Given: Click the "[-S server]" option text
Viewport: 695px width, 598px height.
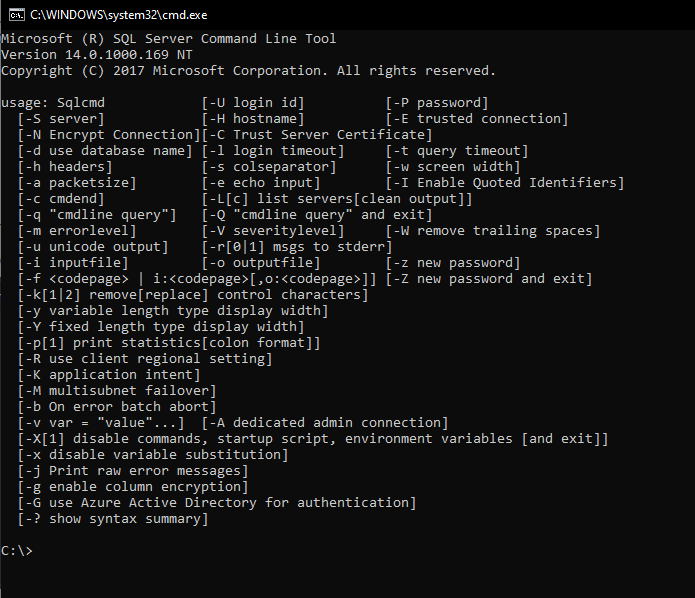Looking at the screenshot, I should (x=60, y=119).
